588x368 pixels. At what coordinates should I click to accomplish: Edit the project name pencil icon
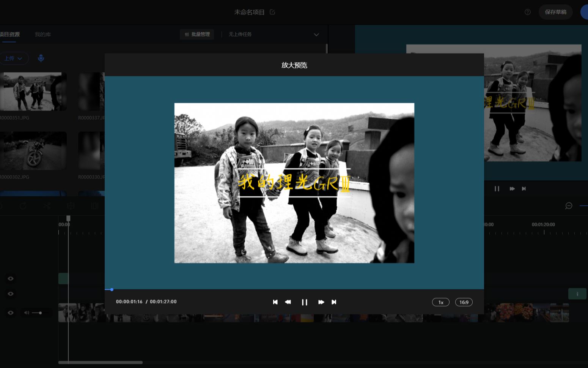(x=272, y=12)
